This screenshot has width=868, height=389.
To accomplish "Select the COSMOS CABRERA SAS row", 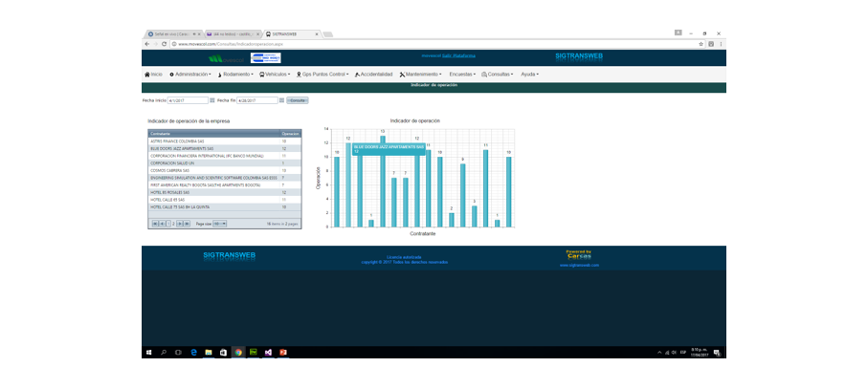I will point(225,171).
